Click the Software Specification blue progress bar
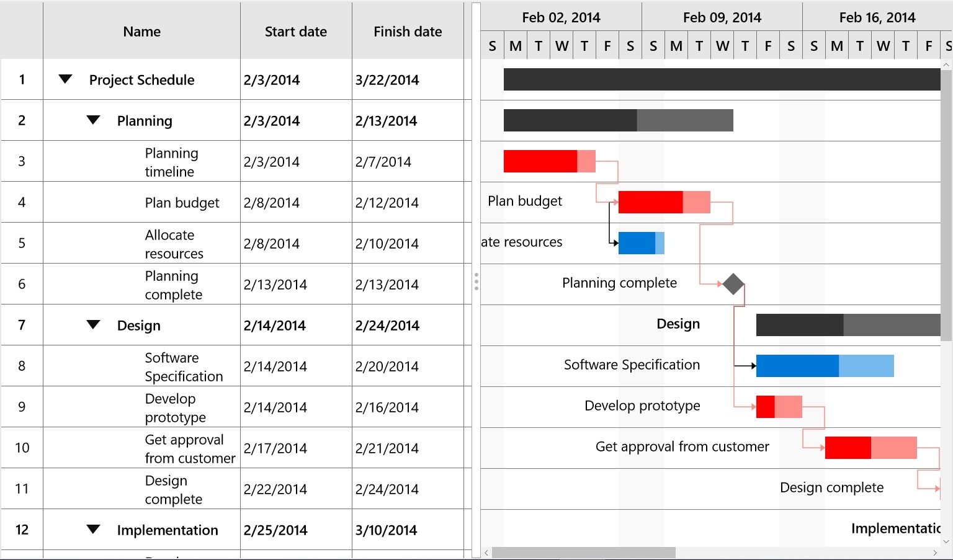 click(797, 366)
